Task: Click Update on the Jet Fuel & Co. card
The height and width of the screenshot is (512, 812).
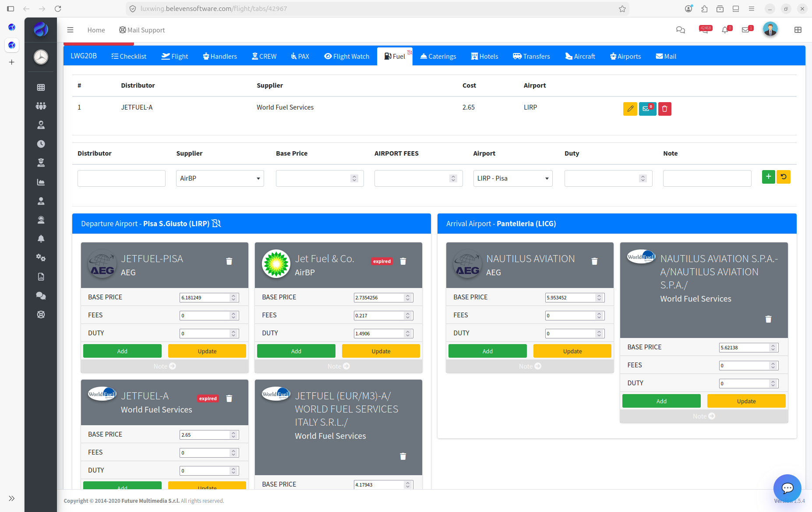Action: coord(381,351)
